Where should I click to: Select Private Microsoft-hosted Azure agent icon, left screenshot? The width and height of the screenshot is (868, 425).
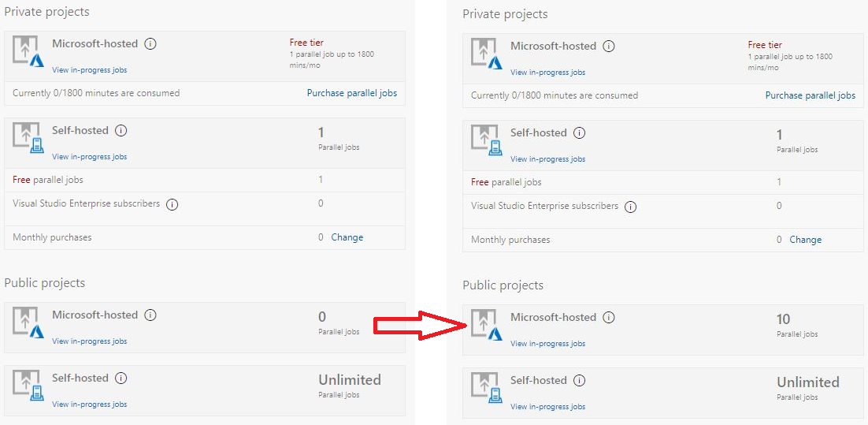[28, 51]
